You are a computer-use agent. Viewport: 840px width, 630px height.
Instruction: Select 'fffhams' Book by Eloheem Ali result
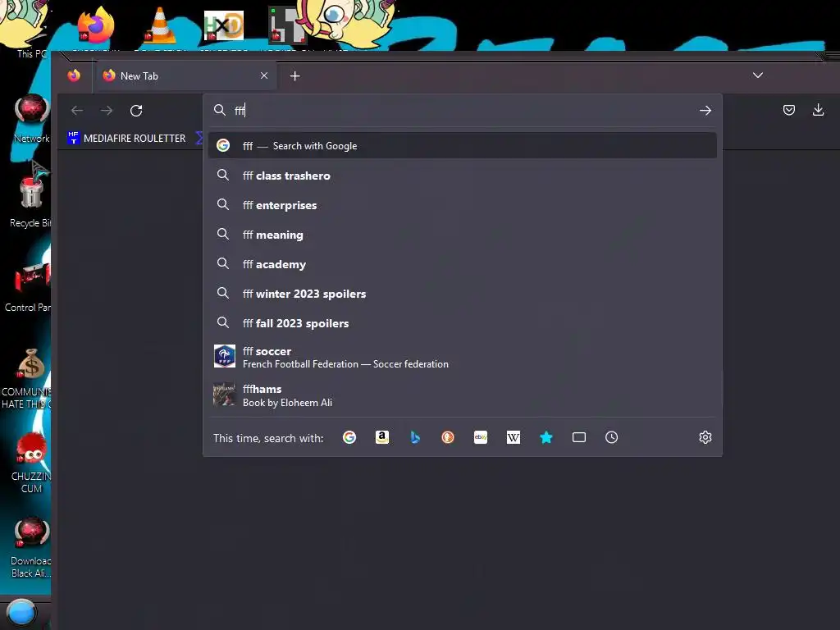[x=463, y=395]
